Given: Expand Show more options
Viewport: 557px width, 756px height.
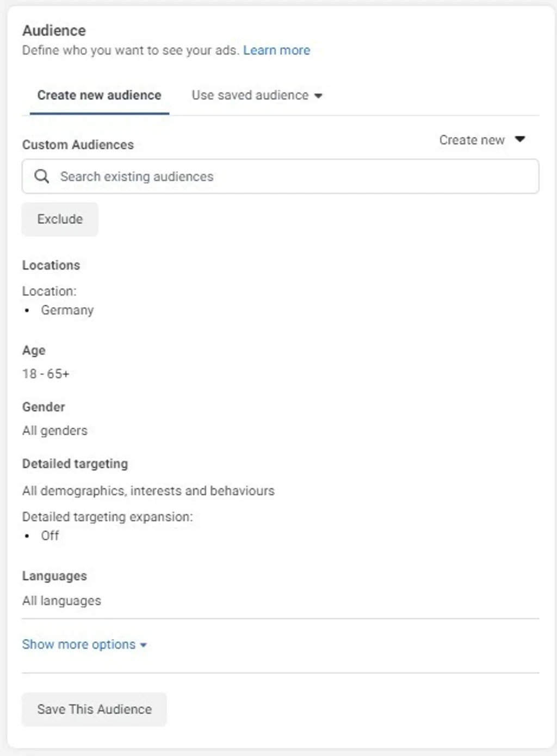Looking at the screenshot, I should (79, 644).
